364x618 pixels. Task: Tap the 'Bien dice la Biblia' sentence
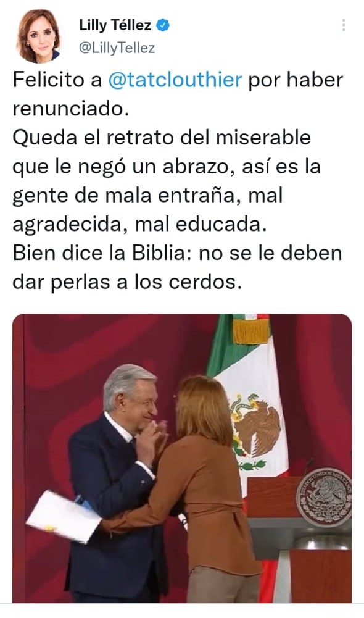click(177, 253)
